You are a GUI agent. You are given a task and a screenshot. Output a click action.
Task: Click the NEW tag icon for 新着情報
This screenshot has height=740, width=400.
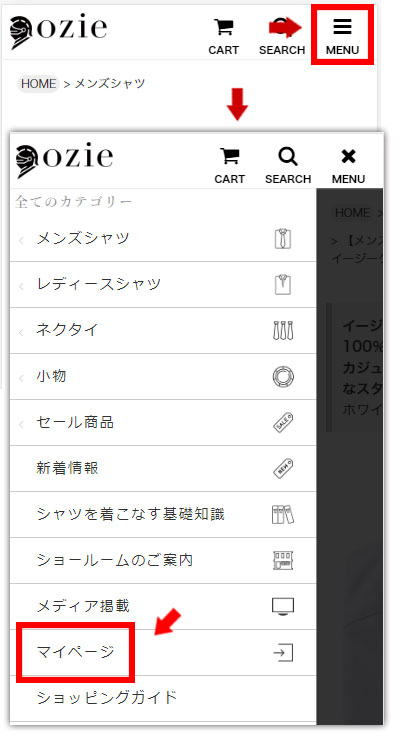pyautogui.click(x=283, y=468)
